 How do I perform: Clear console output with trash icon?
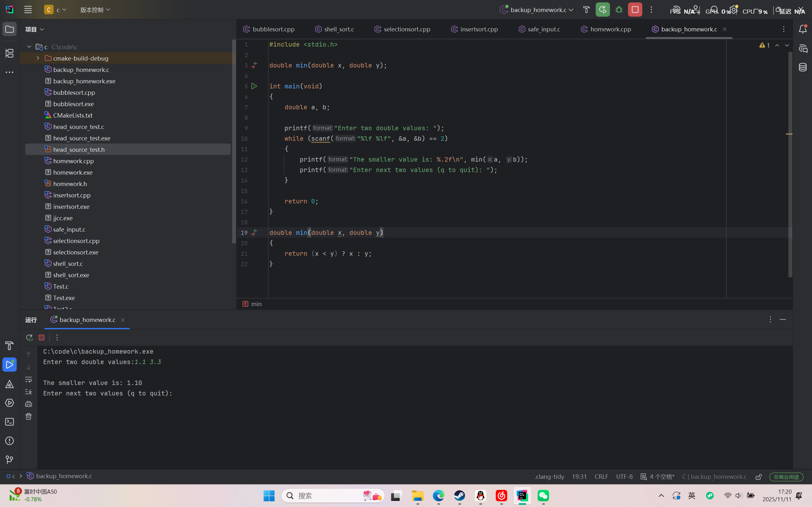[x=29, y=416]
